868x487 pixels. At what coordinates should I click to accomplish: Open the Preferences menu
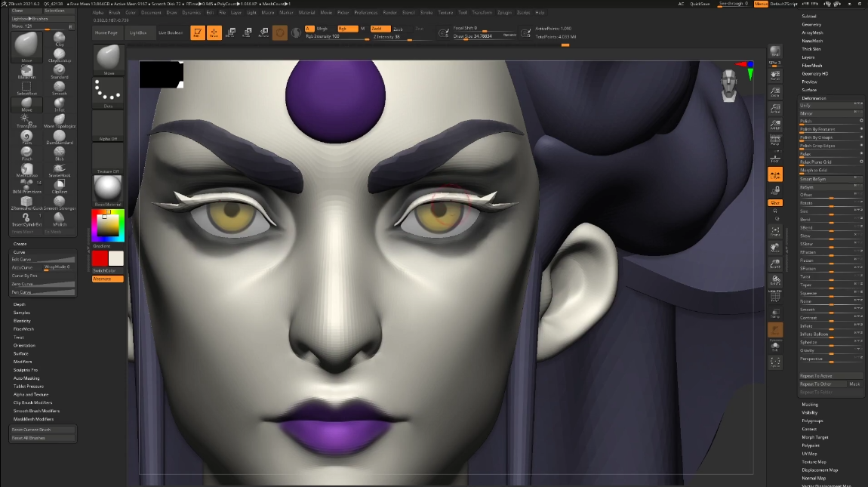coord(366,12)
